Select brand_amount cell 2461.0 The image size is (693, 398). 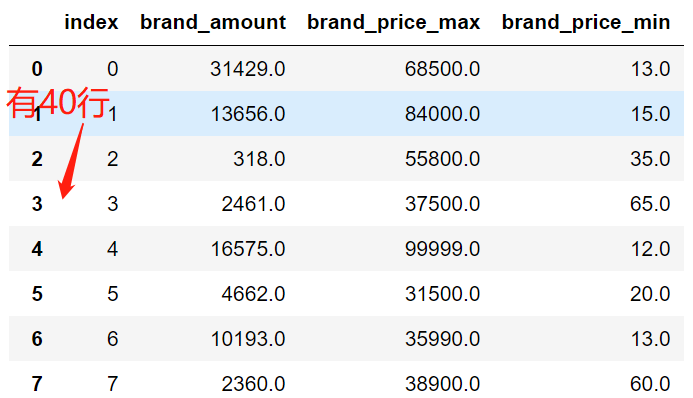(x=253, y=204)
